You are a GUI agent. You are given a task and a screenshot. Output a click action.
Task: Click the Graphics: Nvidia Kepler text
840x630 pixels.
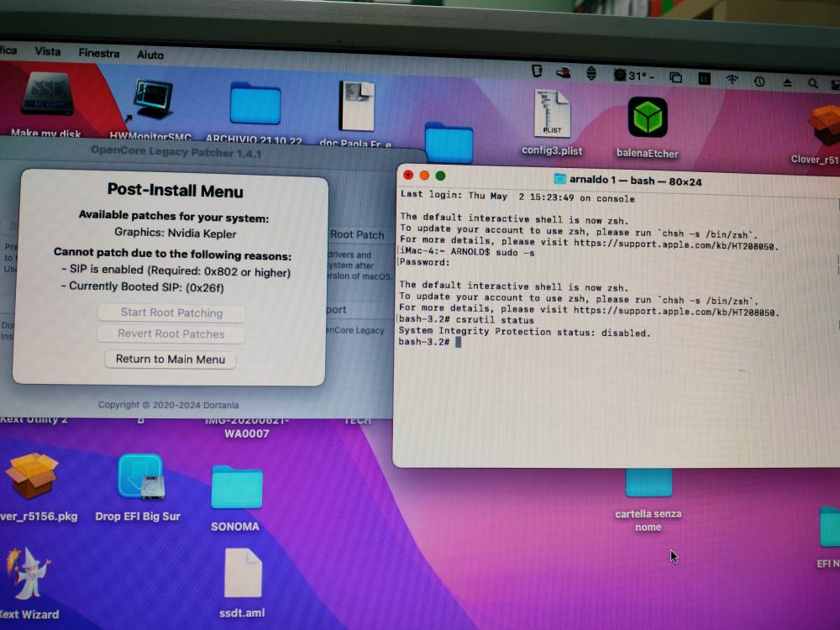(176, 233)
